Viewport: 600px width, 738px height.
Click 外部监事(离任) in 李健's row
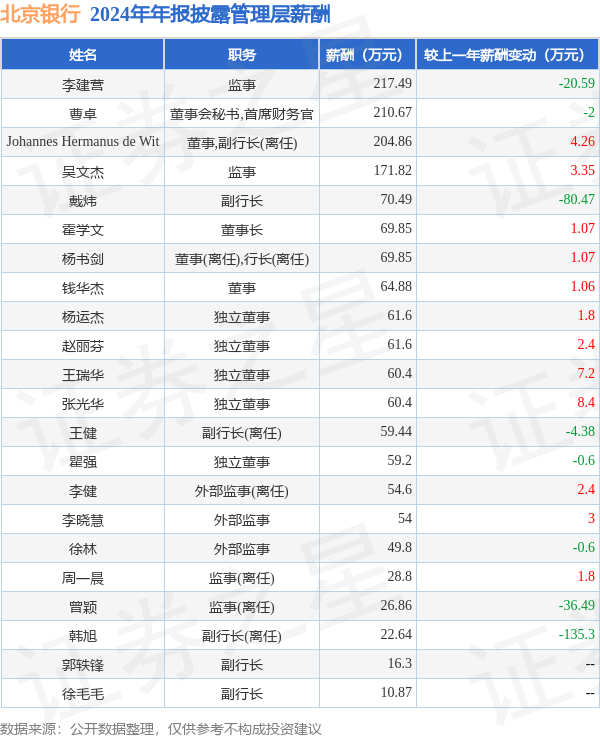click(242, 491)
